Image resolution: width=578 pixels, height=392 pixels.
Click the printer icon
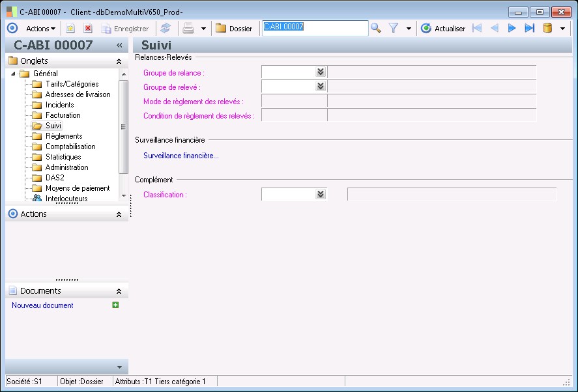tap(188, 29)
